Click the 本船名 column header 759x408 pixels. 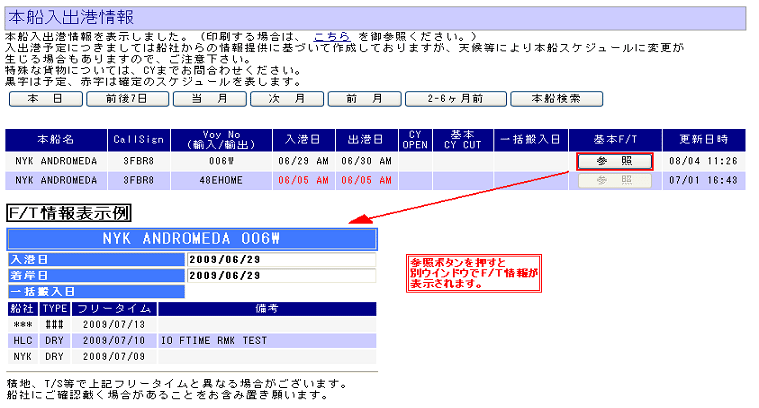55,138
